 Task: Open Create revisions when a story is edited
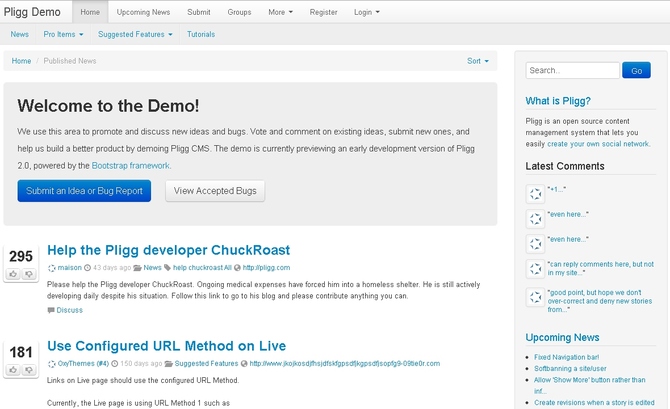pos(594,403)
